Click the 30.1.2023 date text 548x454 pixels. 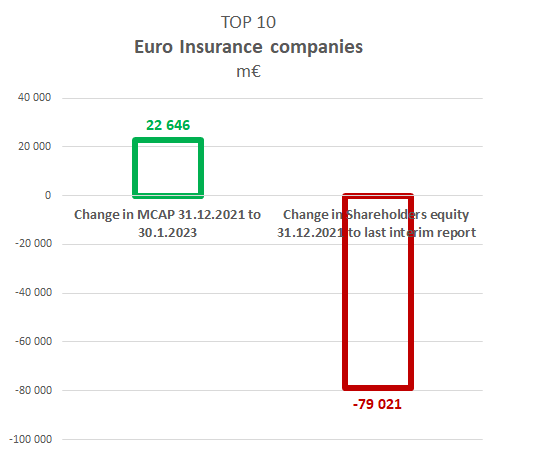[167, 233]
